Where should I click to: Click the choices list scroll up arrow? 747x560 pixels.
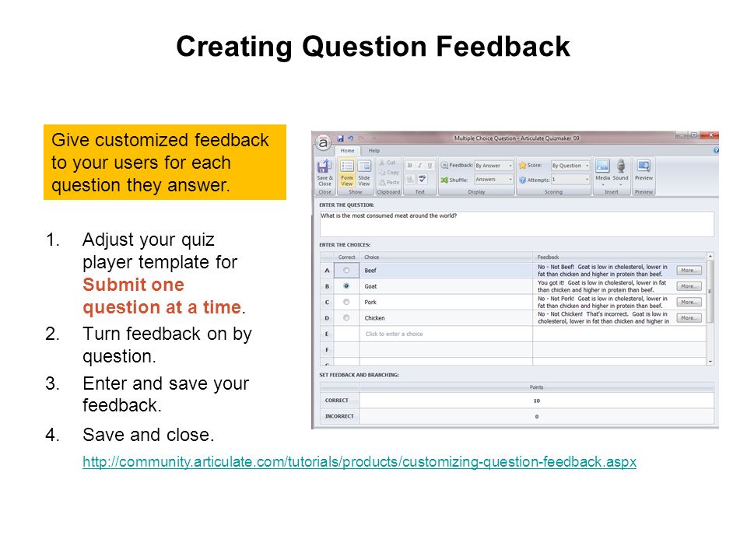[710, 256]
